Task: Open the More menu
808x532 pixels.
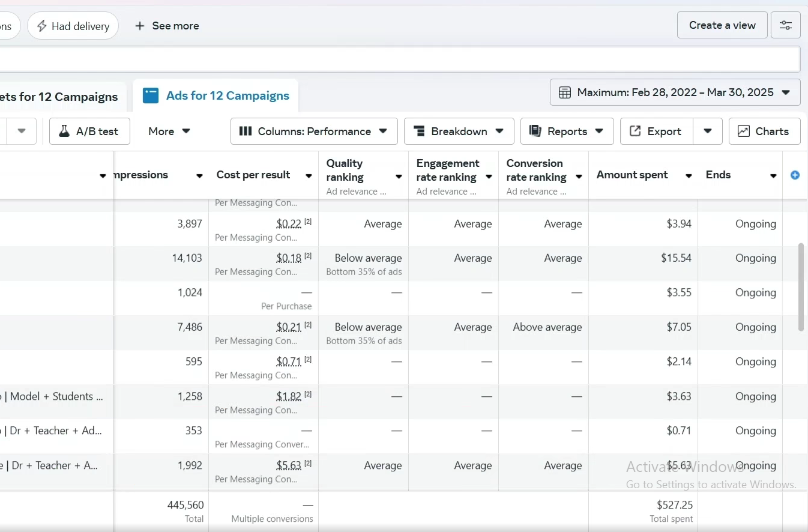Action: click(x=169, y=131)
